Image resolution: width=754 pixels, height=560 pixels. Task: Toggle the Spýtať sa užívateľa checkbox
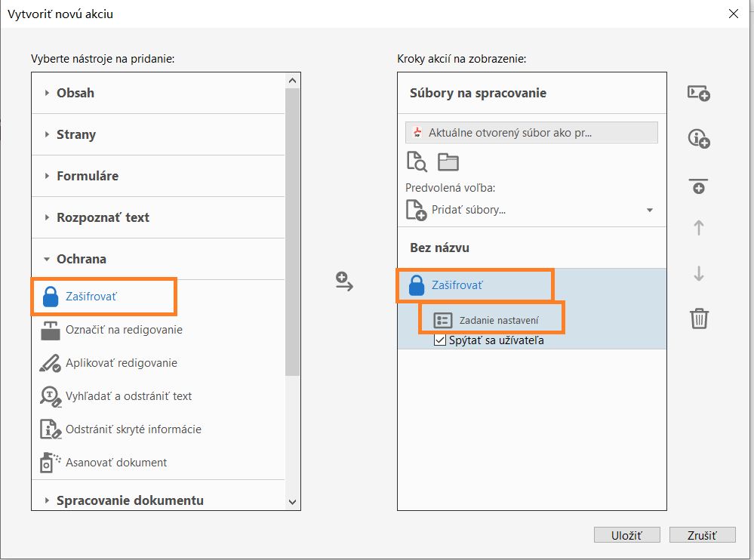[x=440, y=340]
